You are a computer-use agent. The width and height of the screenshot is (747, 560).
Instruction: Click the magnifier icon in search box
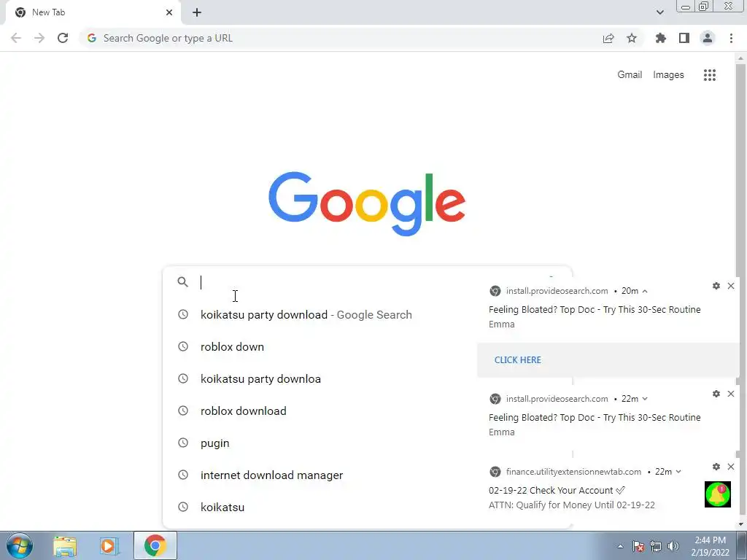(182, 282)
